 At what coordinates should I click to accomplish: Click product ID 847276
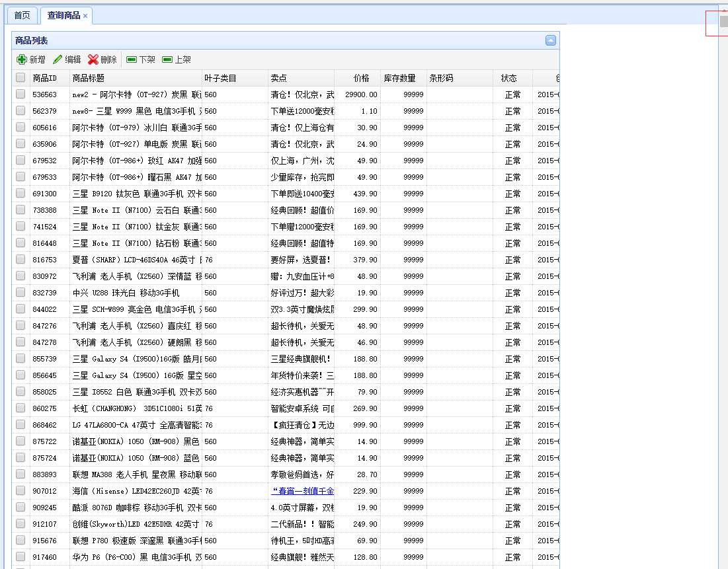44,326
